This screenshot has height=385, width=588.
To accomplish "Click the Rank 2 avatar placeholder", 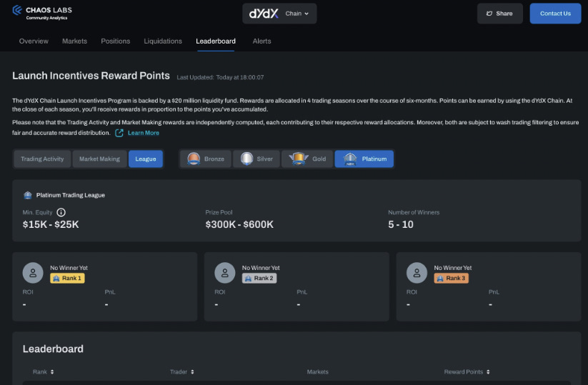I will click(225, 273).
